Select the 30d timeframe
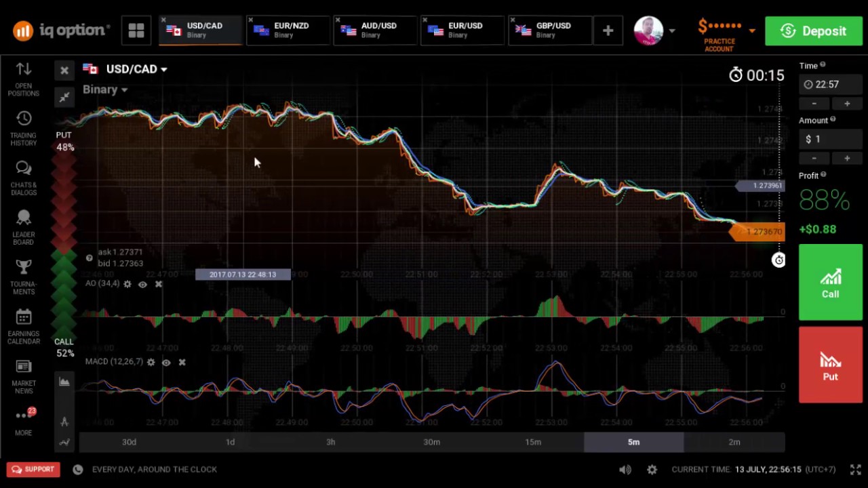Viewport: 868px width, 488px height. (129, 442)
